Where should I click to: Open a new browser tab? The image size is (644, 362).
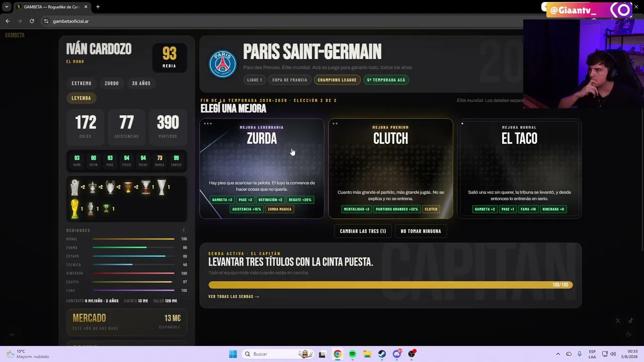tap(98, 7)
